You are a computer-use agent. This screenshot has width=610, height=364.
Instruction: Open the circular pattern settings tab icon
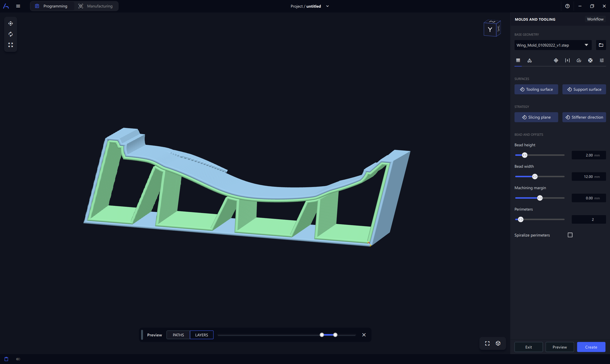[x=590, y=60]
